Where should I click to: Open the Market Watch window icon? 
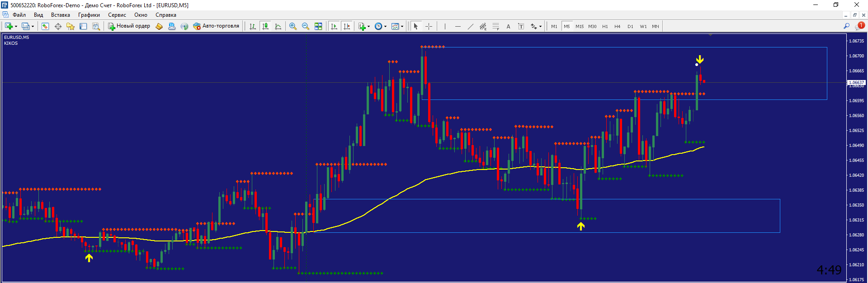[45, 26]
